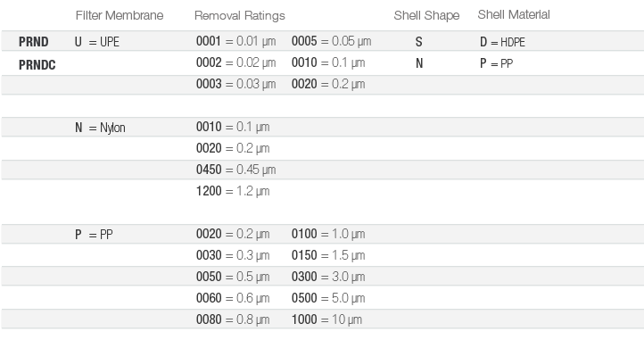Click the Shell Shape column header
This screenshot has width=644, height=340.
(x=426, y=16)
